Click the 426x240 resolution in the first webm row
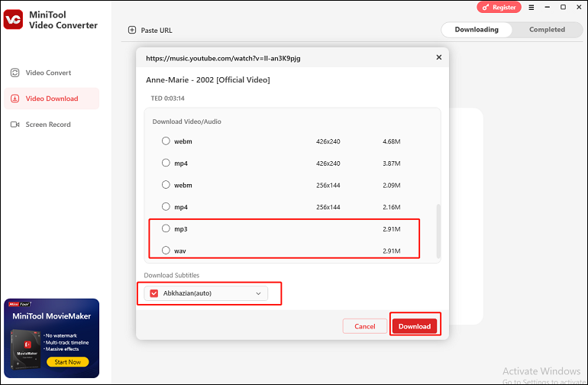Viewport: 588px width, 385px height. (328, 141)
